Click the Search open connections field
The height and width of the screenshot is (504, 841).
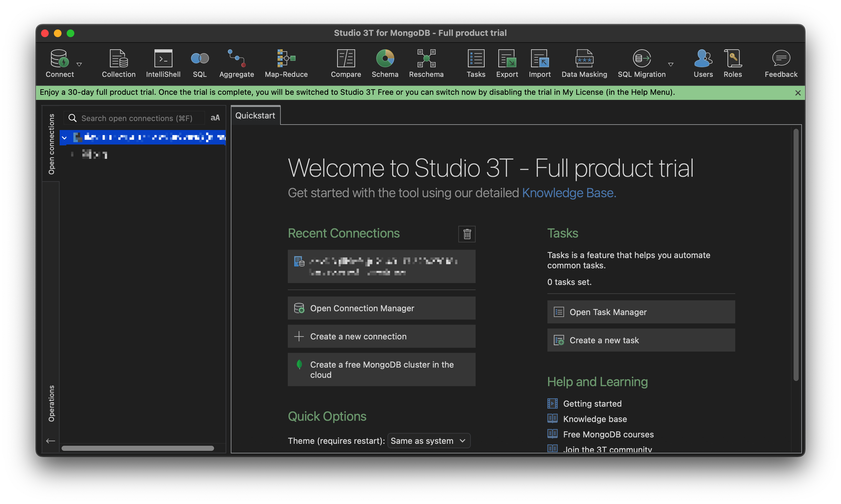(137, 118)
